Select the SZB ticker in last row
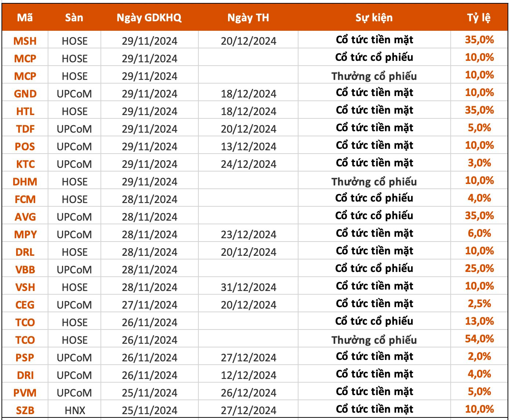The image size is (509, 420). point(25,410)
